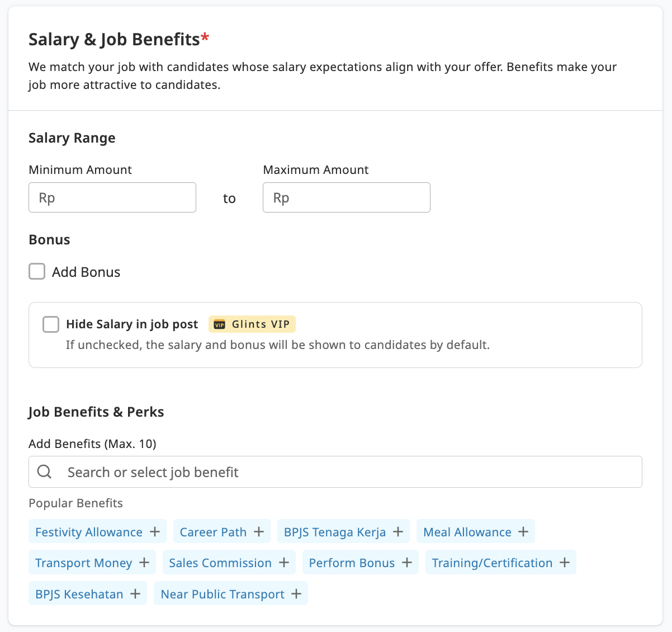Click the Glints VIP badge

(252, 324)
